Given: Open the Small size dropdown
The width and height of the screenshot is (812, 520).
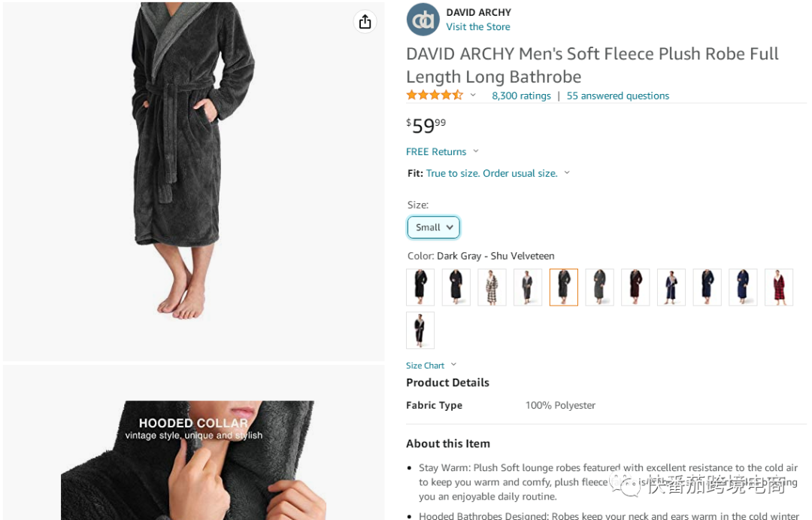Looking at the screenshot, I should point(433,227).
